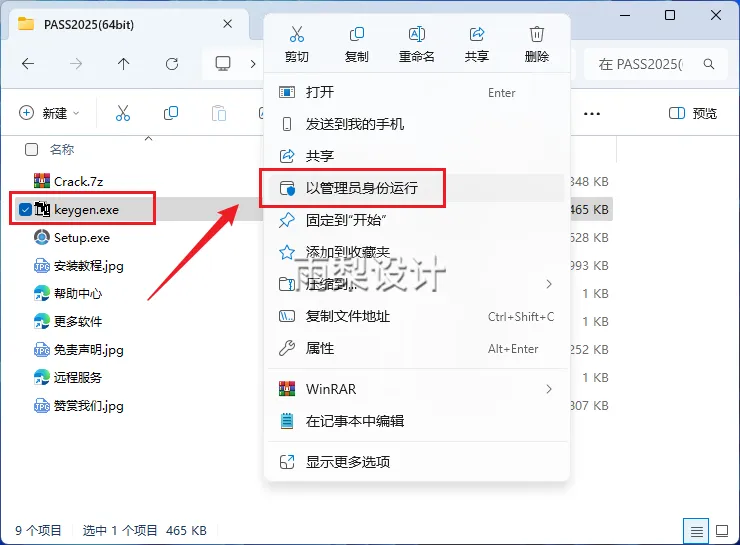
Task: Sort by the 名称 column header
Action: coord(62,150)
